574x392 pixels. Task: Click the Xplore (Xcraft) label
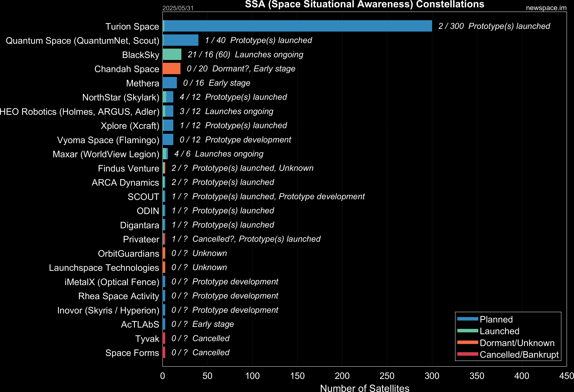[130, 126]
